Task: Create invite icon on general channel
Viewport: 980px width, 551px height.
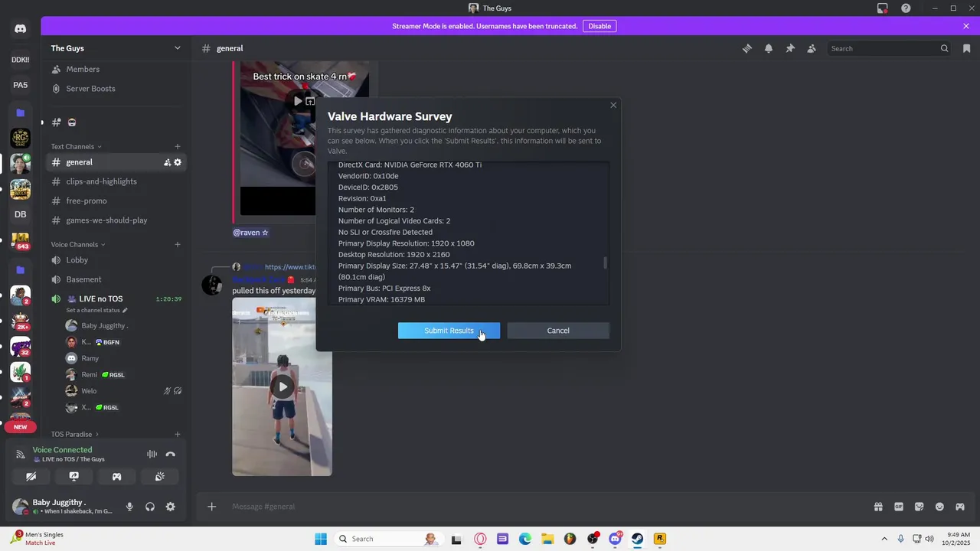Action: [x=167, y=162]
